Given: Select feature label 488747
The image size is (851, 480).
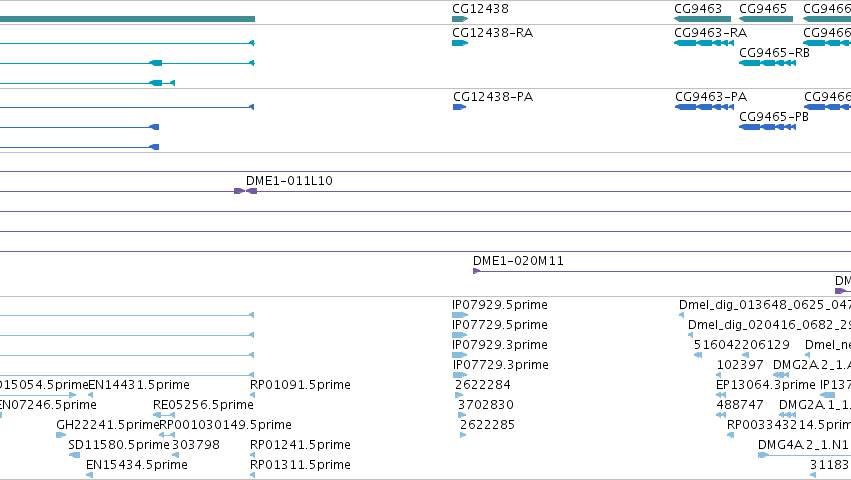Looking at the screenshot, I should 740,405.
